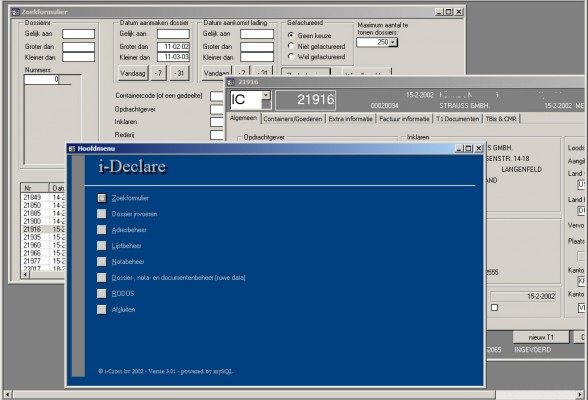
Task: Click the 21916 window title icon
Action: (231, 82)
